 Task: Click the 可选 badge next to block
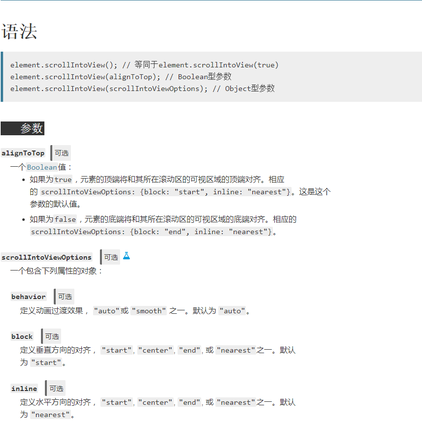pos(52,336)
